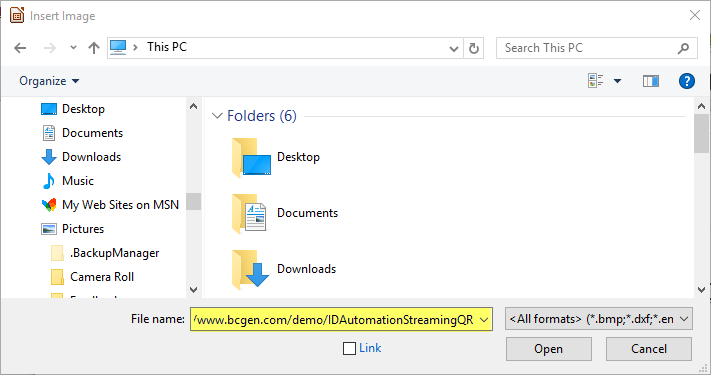Image resolution: width=711 pixels, height=375 pixels.
Task: Click the Forward navigation arrow
Action: coord(49,48)
